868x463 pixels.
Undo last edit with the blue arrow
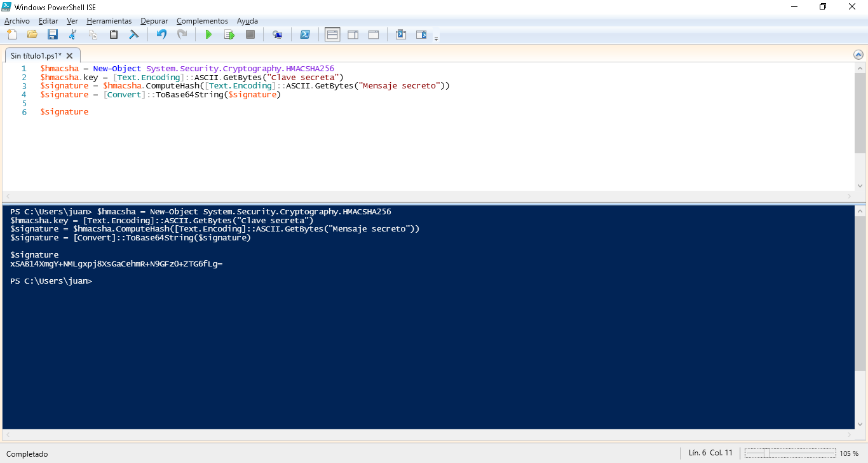click(161, 34)
